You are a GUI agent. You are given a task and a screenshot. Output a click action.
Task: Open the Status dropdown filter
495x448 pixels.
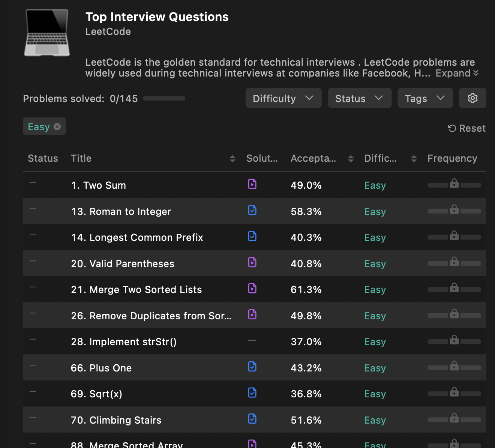359,98
